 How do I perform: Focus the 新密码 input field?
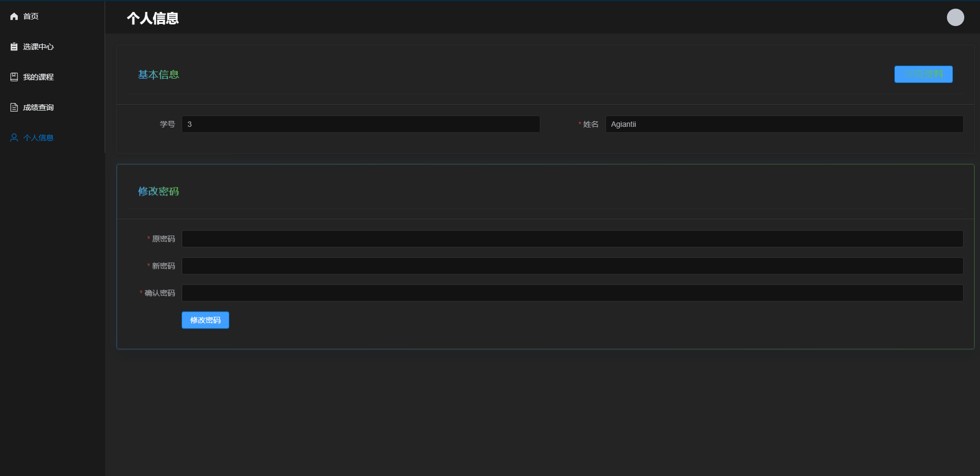coord(572,266)
